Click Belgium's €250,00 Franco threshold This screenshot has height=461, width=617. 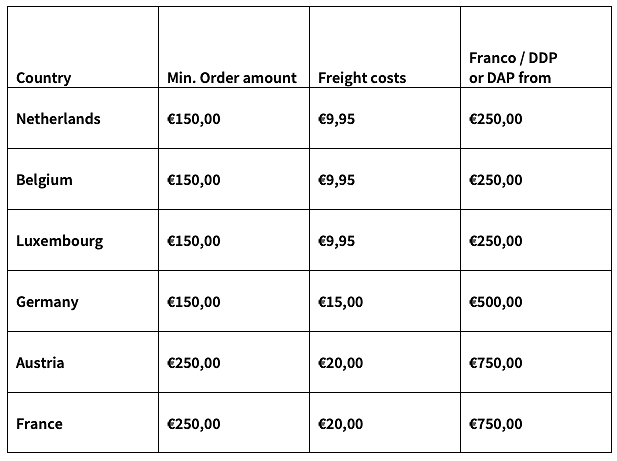tap(495, 180)
